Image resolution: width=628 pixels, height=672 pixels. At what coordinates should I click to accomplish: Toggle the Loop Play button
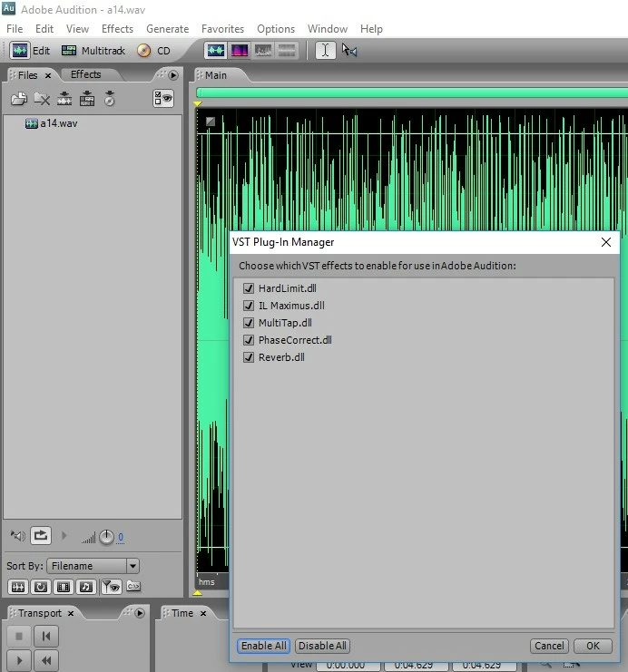coord(41,536)
